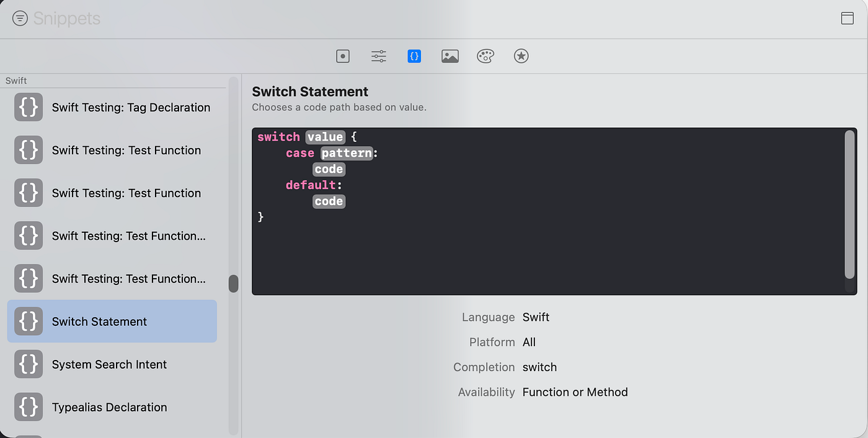
Task: Click the Language field label
Action: [x=489, y=317]
